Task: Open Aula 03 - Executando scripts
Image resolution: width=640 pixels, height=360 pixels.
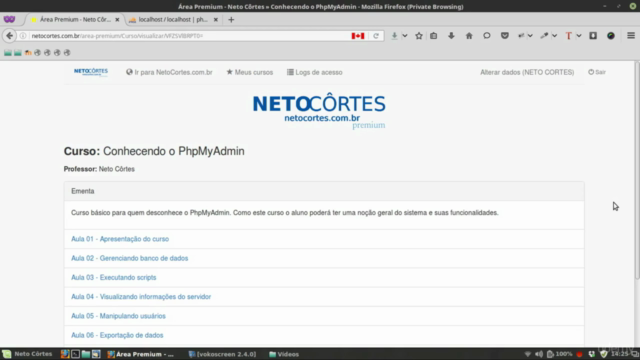Action: pyautogui.click(x=113, y=277)
